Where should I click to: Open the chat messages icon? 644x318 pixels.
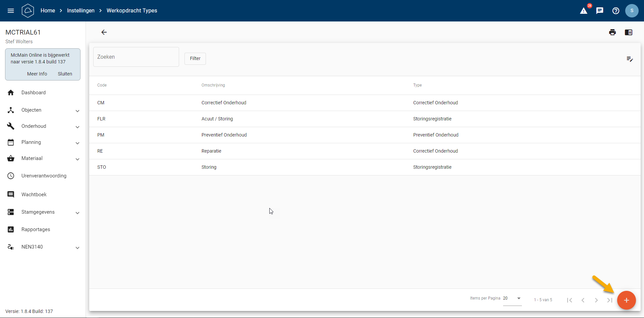click(600, 11)
